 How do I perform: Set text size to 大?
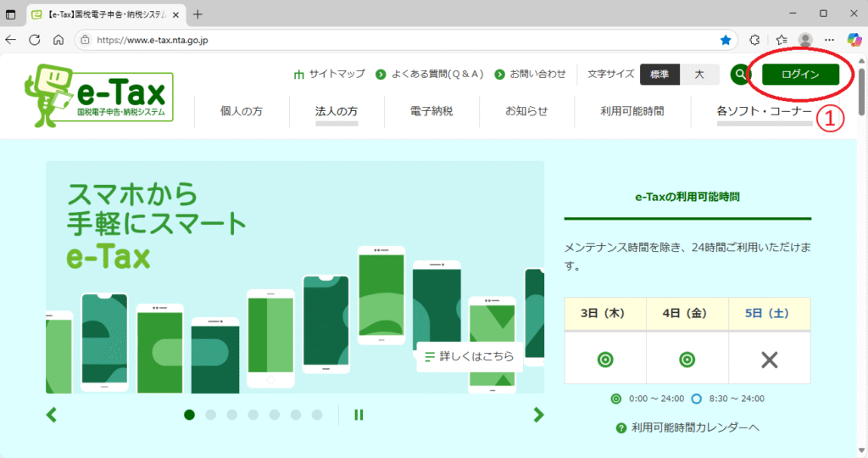coord(699,74)
